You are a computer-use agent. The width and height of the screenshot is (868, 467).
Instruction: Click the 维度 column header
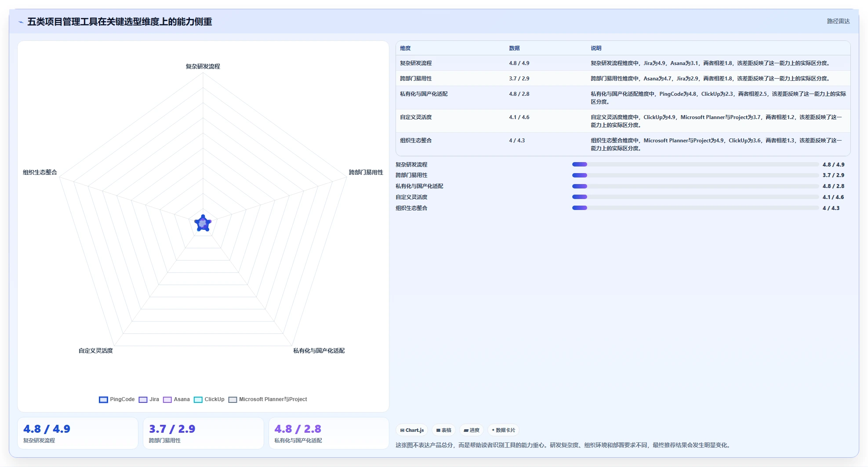coord(405,48)
